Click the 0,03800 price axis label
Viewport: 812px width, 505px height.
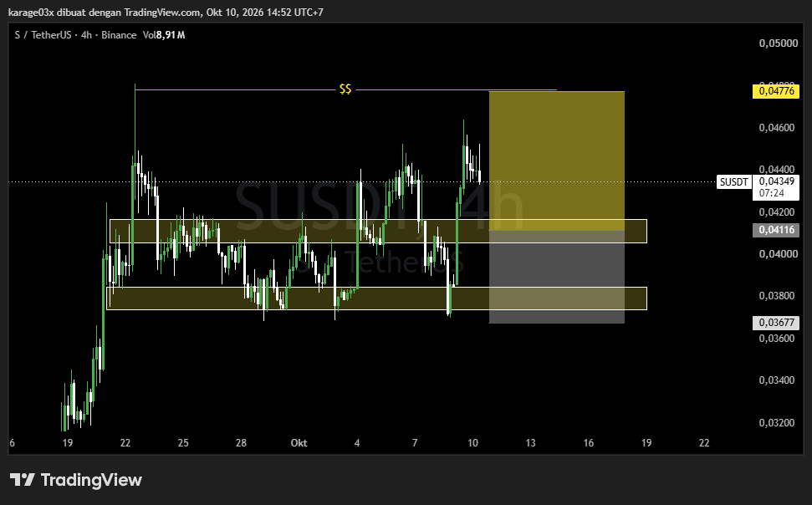click(x=776, y=296)
